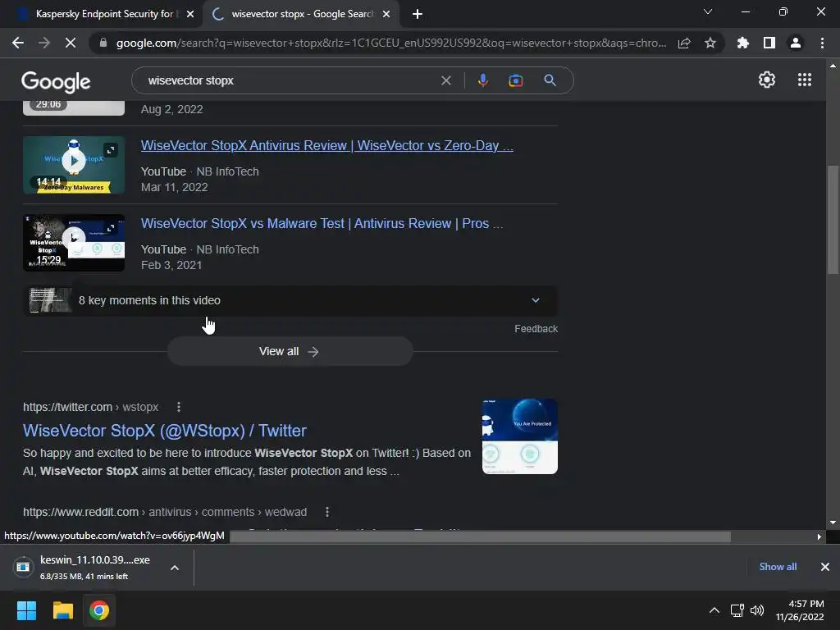This screenshot has height=630, width=840.
Task: Open WiseVector StopX (@WStopx) / Twitter result
Action: click(164, 431)
